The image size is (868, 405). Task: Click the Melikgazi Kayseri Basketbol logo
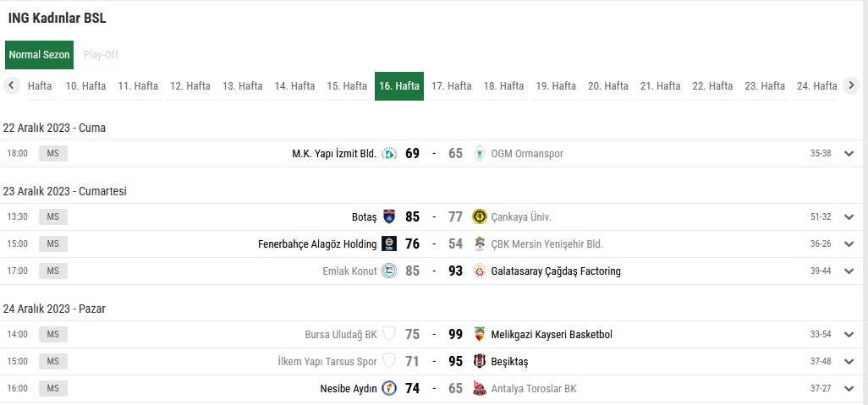click(x=480, y=334)
